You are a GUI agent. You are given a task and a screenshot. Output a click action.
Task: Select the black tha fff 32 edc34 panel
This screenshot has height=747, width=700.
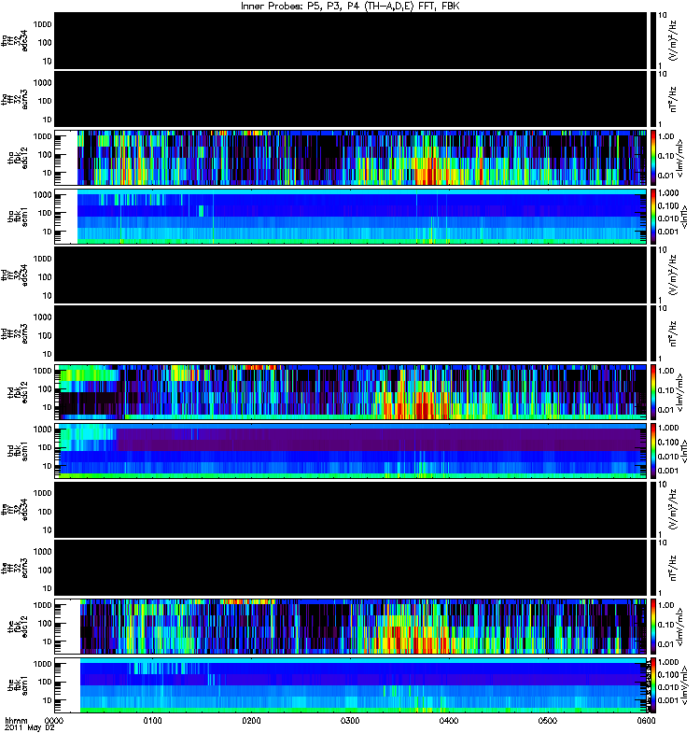351,40
